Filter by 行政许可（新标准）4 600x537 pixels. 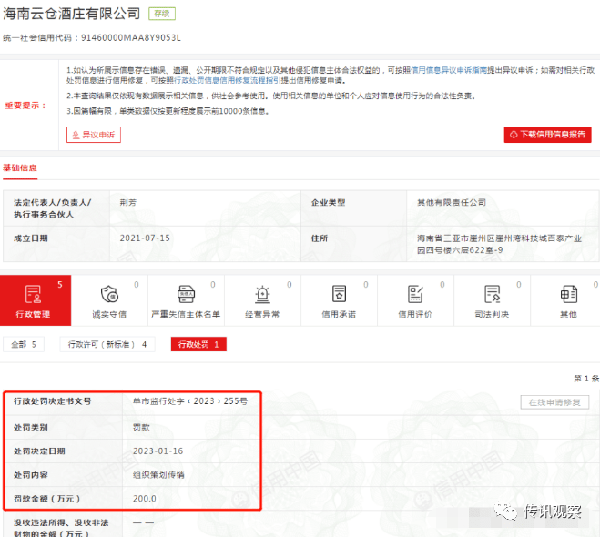pos(110,344)
